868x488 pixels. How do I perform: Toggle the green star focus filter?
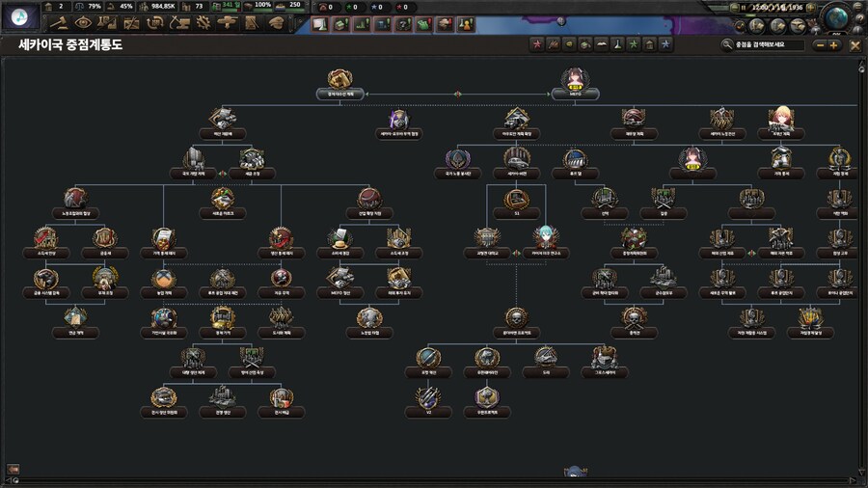pyautogui.click(x=633, y=44)
